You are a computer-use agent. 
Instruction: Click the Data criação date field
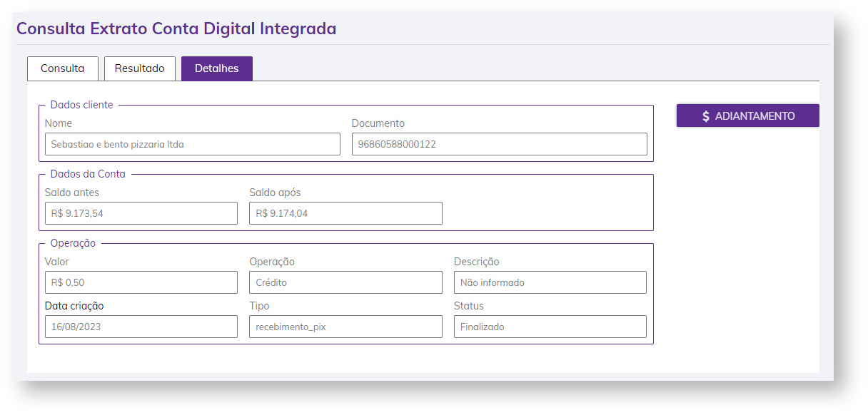click(x=141, y=327)
